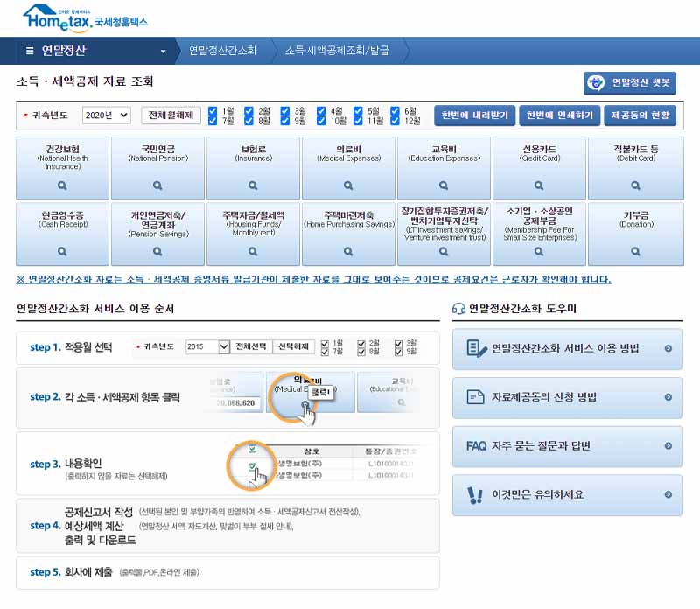Click magnifier icon in 소기업·소상공인 공제부금 tile
The image size is (700, 609).
(539, 252)
